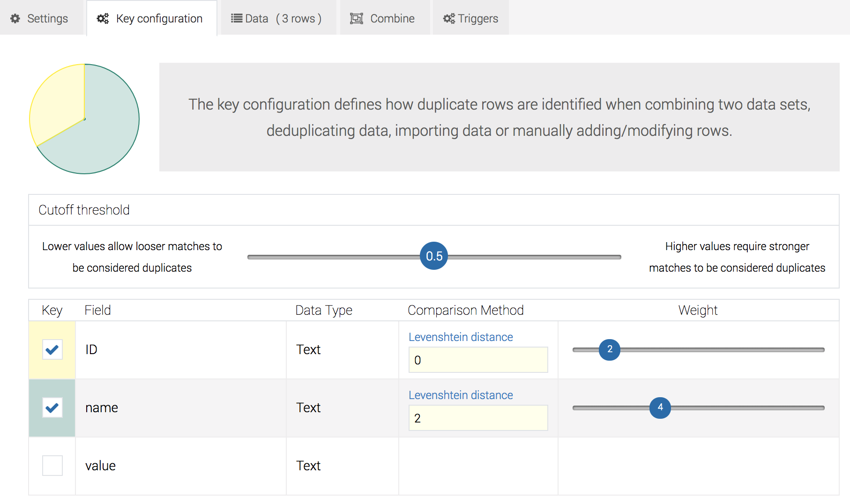The width and height of the screenshot is (850, 504).
Task: Click the 'Text' data type for value row
Action: pos(308,466)
